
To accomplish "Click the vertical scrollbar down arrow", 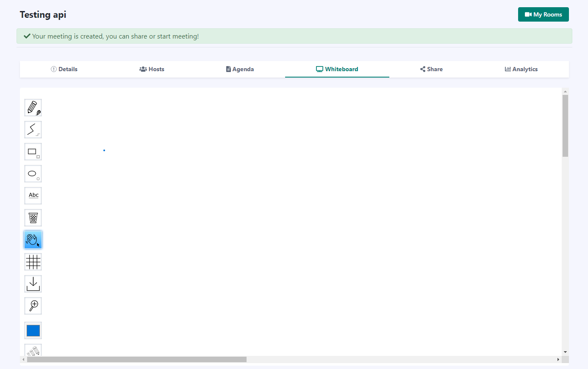I will pos(565,352).
